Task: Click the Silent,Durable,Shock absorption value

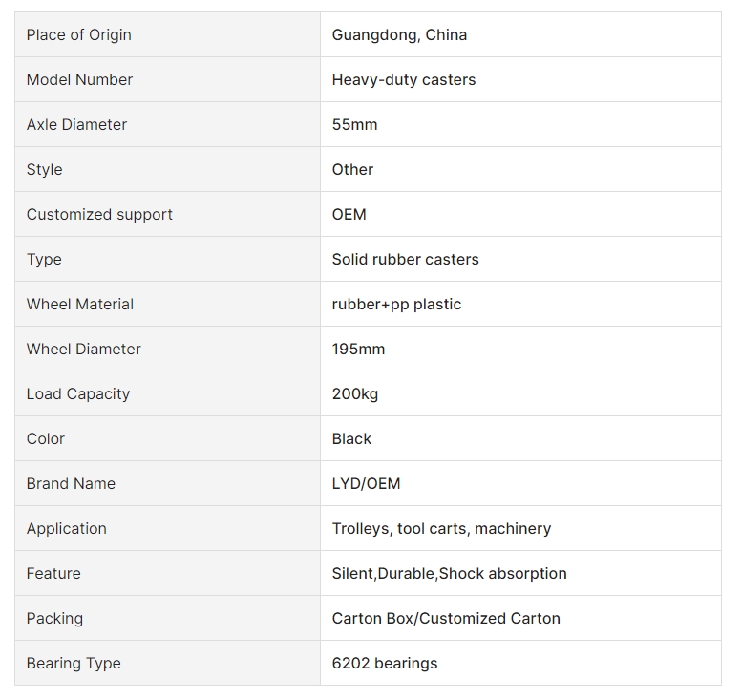Action: (x=449, y=573)
